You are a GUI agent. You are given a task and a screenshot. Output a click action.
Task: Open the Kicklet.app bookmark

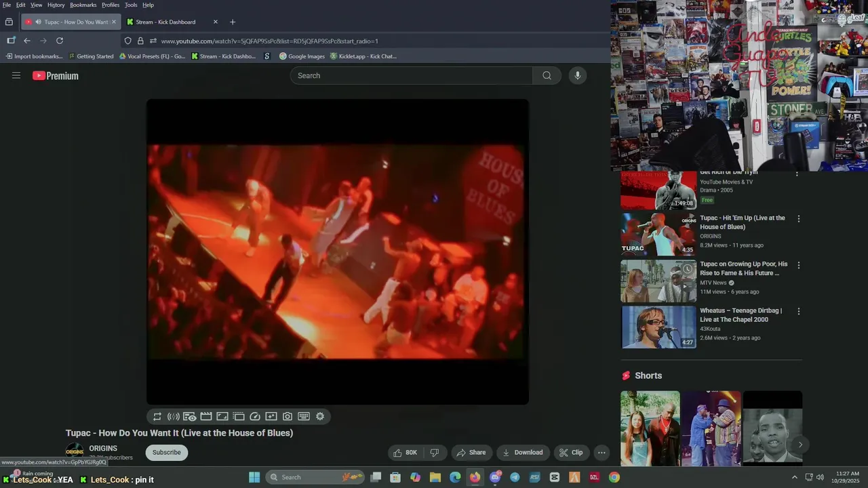(x=363, y=56)
